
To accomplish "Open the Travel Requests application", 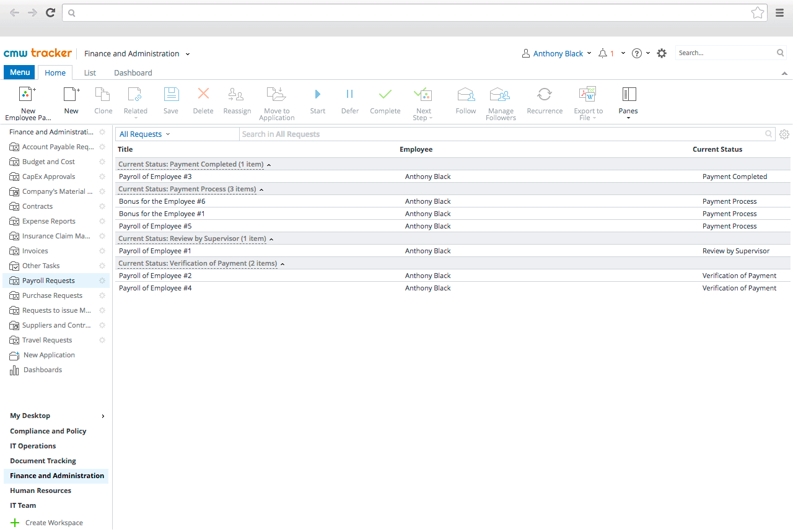I will tap(47, 340).
